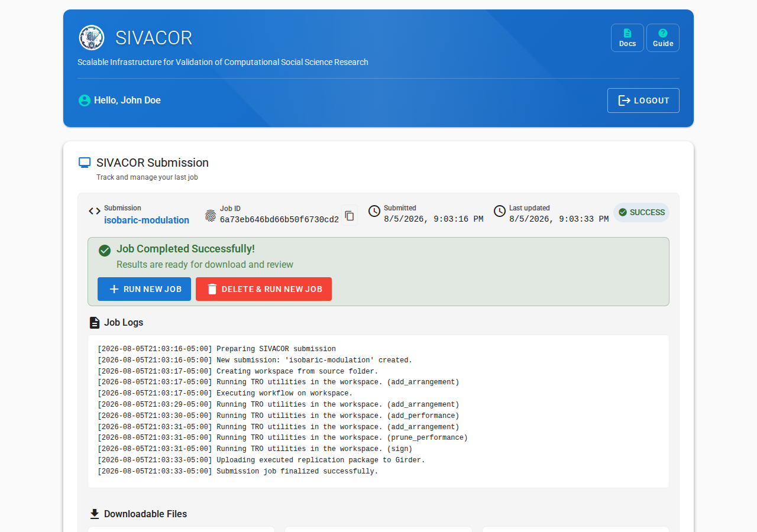Click the SIVACOR title text

[154, 38]
